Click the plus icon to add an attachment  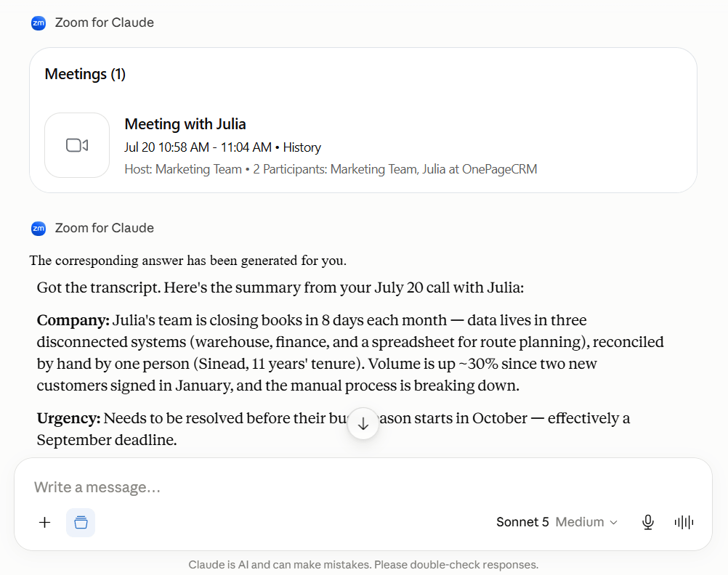click(44, 523)
